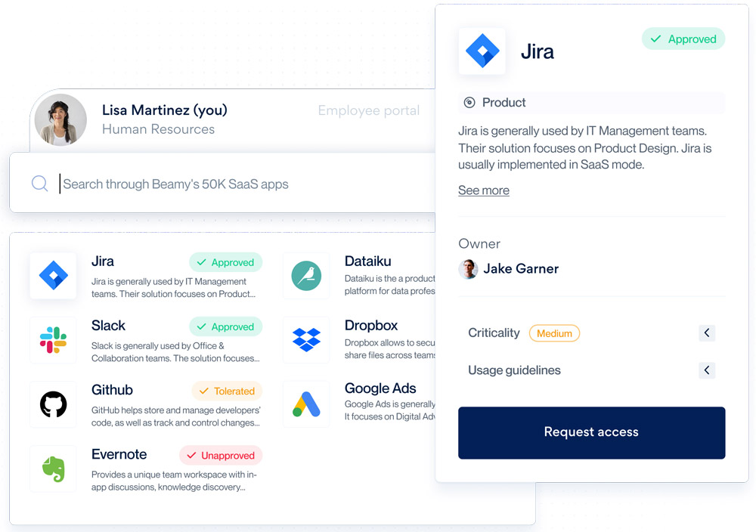Select the Slack app title
The image size is (756, 532).
[x=108, y=325]
